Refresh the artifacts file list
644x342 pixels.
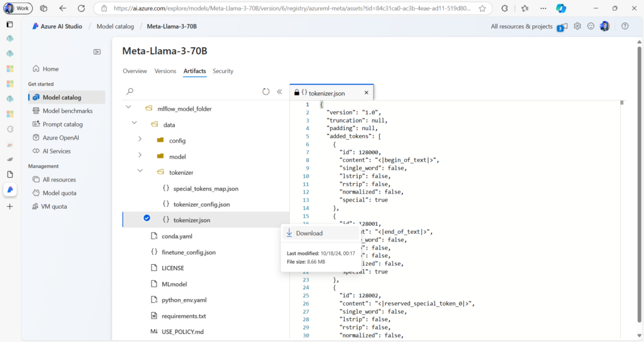266,92
